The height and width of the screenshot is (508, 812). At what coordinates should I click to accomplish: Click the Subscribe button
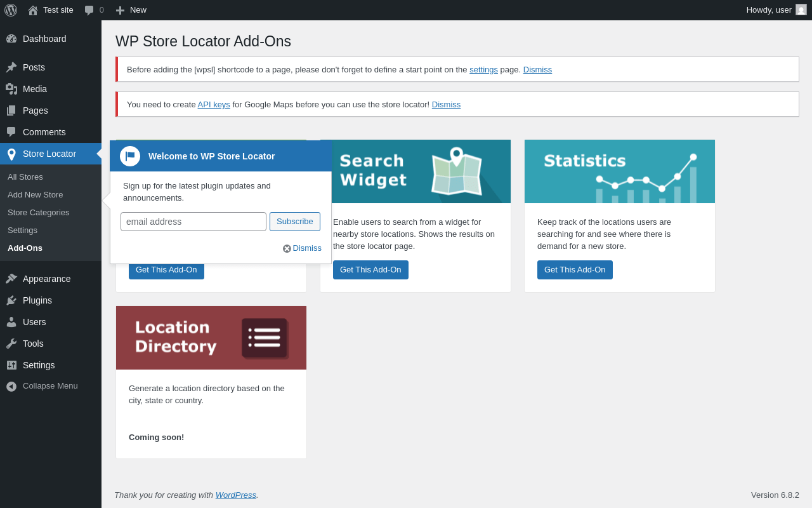pos(295,222)
